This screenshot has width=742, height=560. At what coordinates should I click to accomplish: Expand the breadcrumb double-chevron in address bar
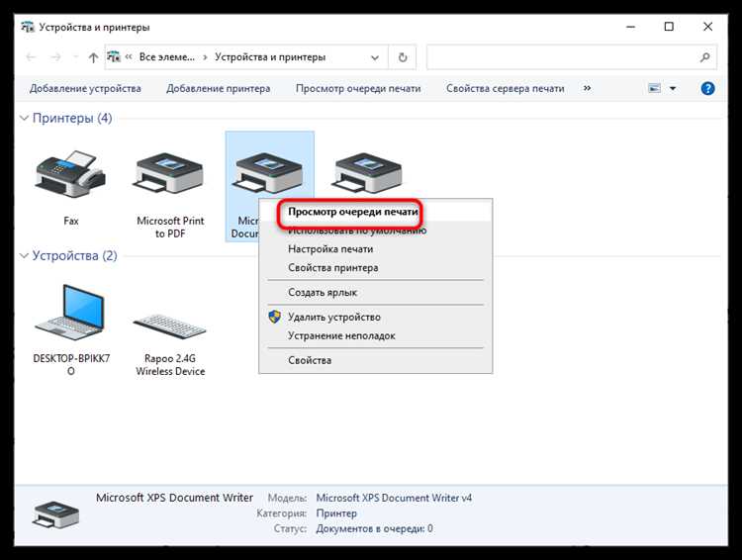[x=129, y=56]
